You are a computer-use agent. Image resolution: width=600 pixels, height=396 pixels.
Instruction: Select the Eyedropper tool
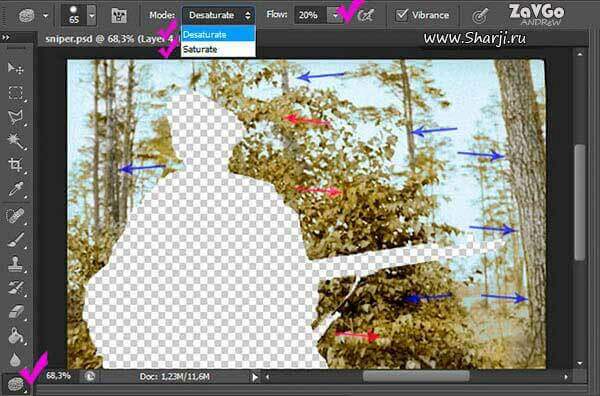click(x=16, y=189)
